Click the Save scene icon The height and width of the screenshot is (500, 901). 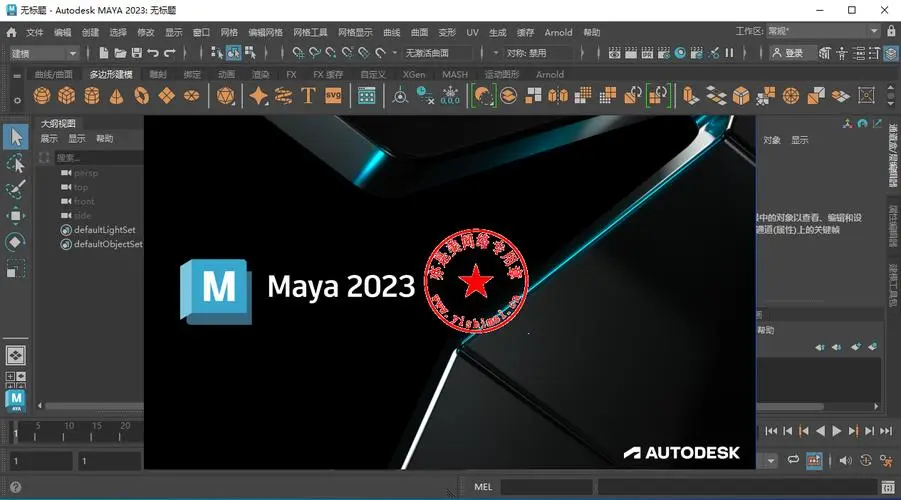tap(136, 52)
